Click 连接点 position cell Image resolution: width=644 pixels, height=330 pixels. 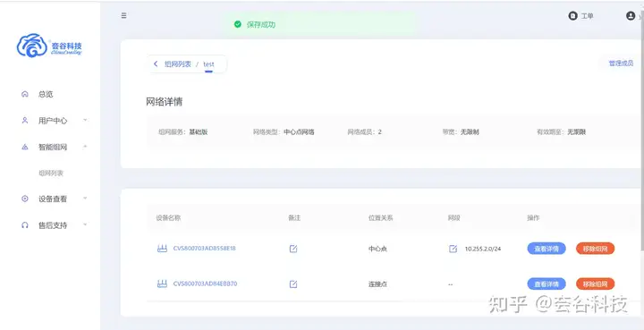click(377, 284)
